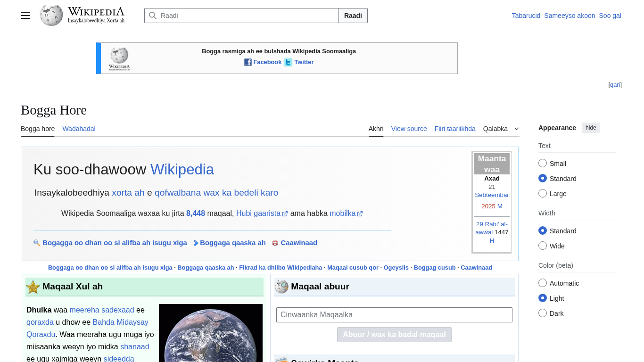644x362 pixels.
Task: Open the Twitter link in the banner
Action: tap(304, 62)
